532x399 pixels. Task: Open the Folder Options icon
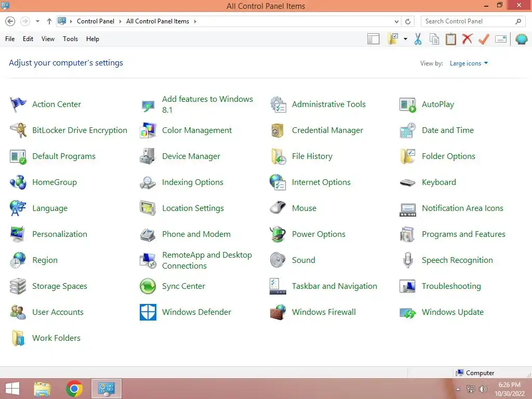(408, 156)
